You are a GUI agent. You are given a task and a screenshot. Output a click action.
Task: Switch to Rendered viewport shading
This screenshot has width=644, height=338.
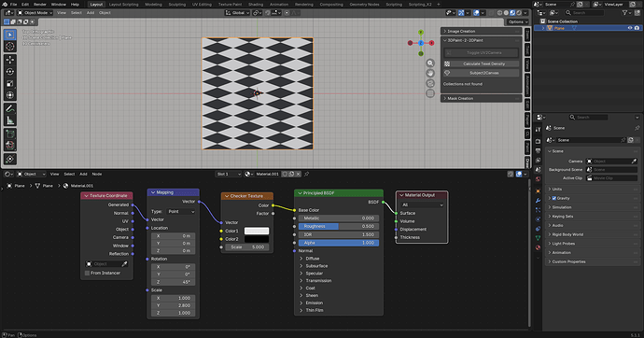click(519, 13)
